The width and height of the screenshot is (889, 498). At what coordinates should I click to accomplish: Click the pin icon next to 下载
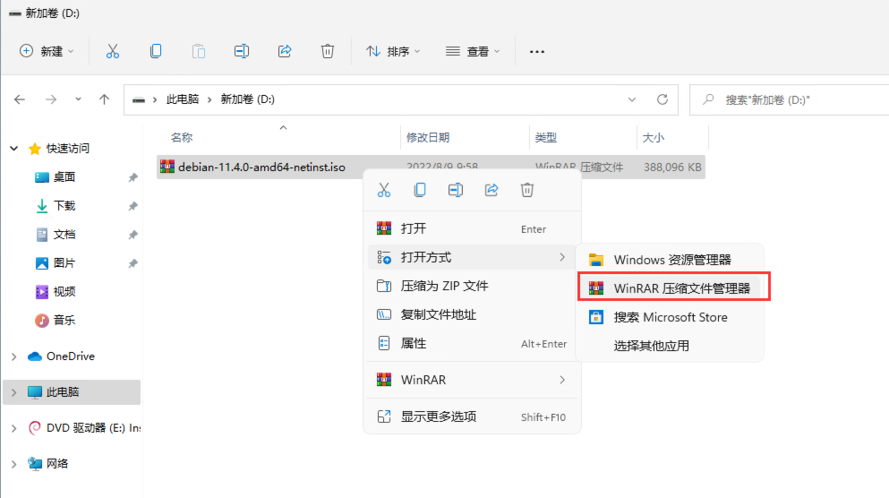point(133,206)
